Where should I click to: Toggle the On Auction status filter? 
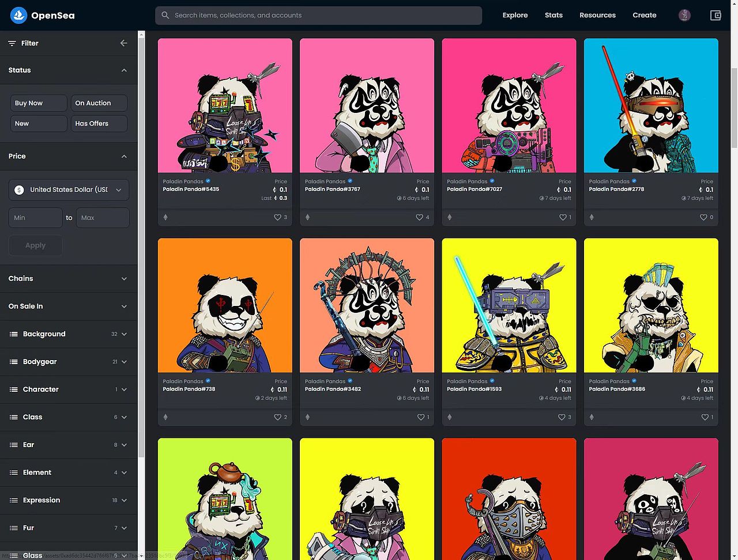(x=99, y=103)
